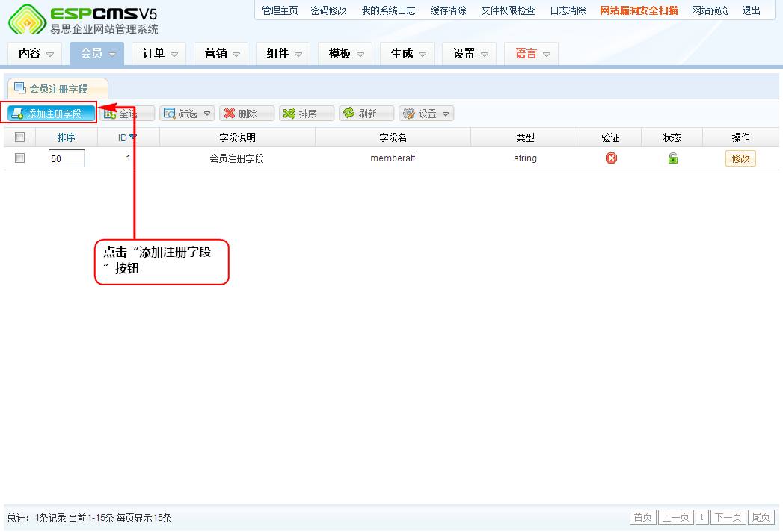
Task: Open the 订单 menu
Action: (159, 54)
